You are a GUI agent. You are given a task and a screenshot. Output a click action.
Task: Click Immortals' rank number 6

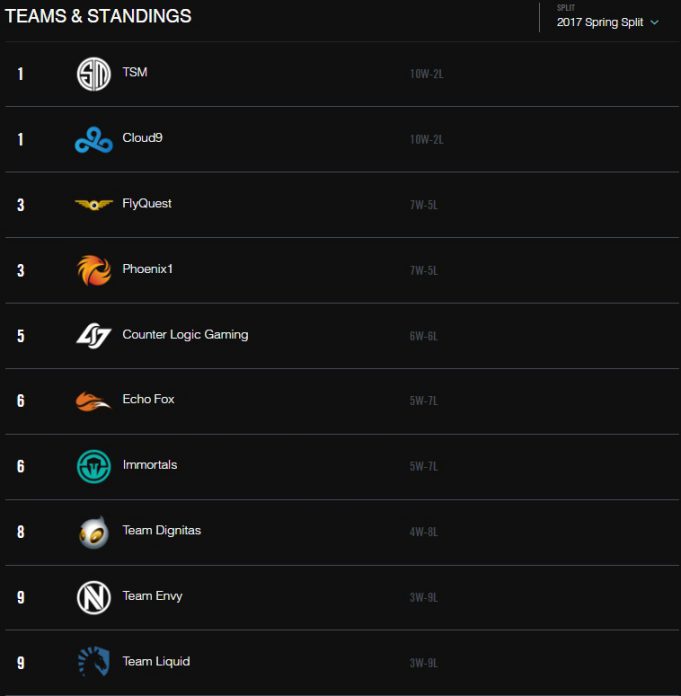pyautogui.click(x=20, y=467)
